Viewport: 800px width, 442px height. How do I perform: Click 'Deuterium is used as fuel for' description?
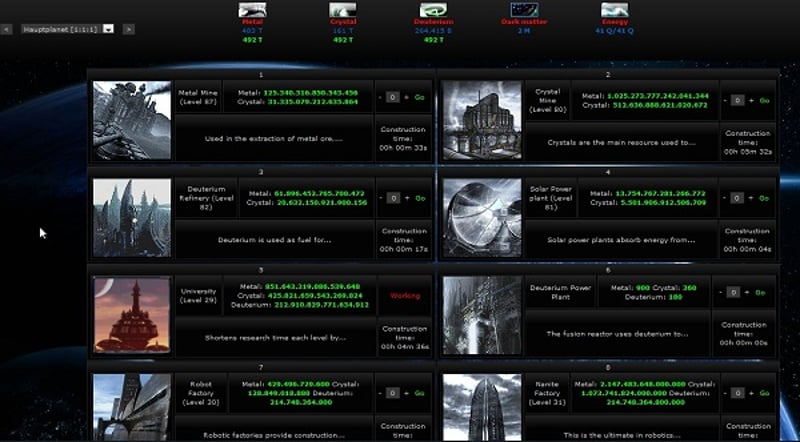point(274,240)
